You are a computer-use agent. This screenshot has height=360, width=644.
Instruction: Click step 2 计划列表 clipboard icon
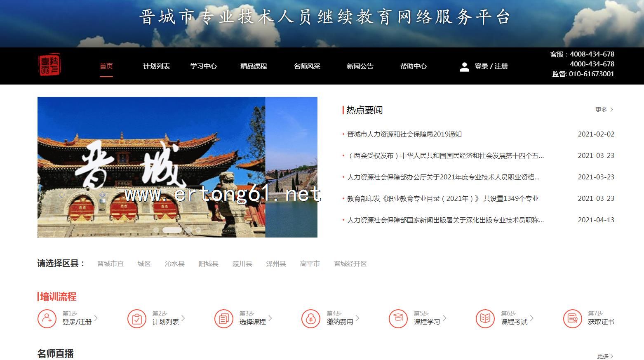click(x=136, y=319)
